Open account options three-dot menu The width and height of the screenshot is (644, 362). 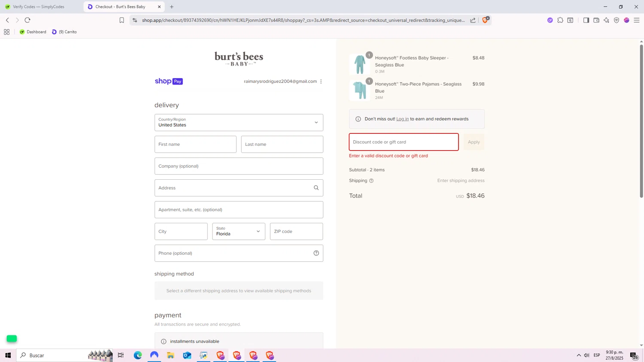pos(321,81)
